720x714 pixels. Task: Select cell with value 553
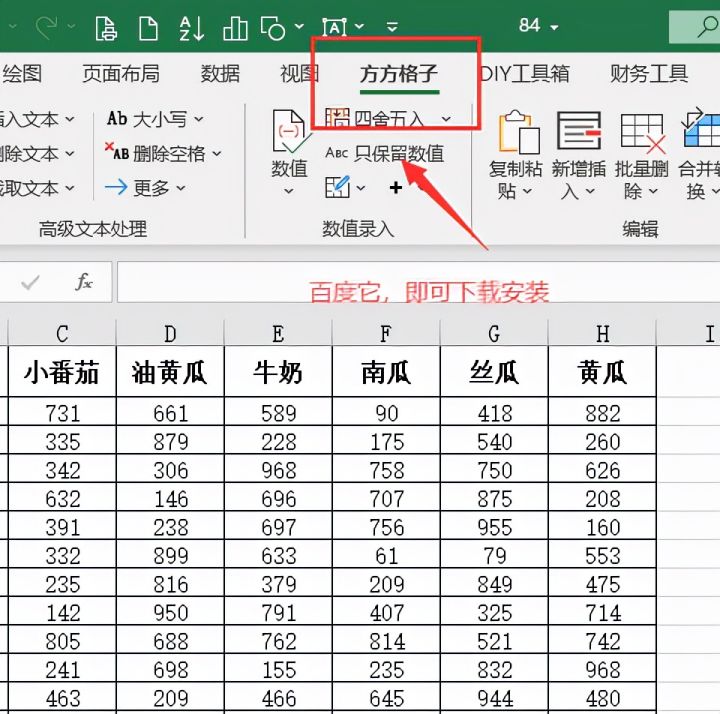click(x=602, y=555)
